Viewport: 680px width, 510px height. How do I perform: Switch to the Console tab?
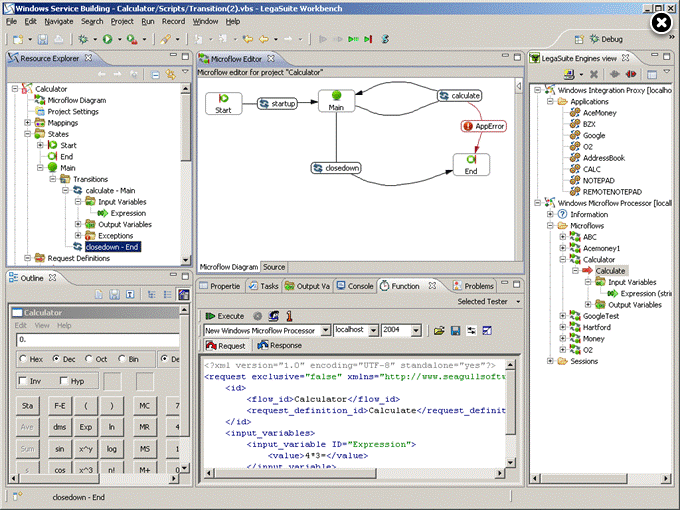click(355, 286)
